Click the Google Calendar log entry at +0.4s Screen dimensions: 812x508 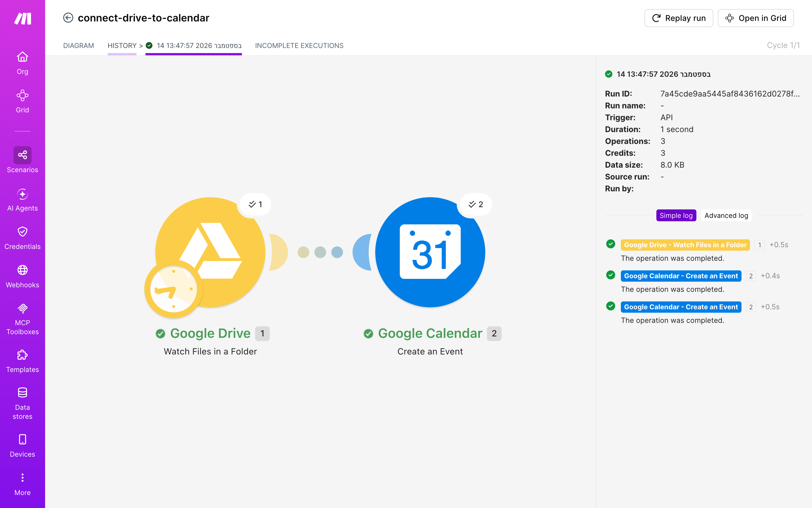tap(681, 276)
